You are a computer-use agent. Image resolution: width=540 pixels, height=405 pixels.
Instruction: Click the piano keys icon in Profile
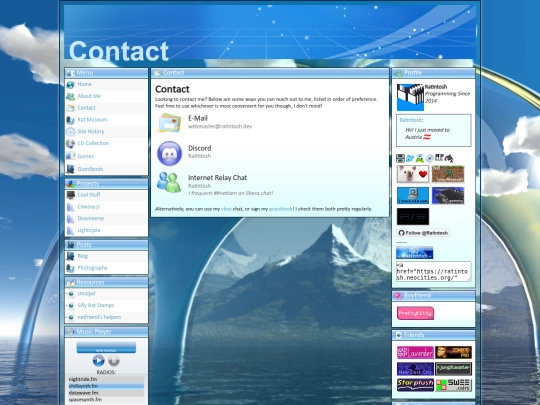(x=439, y=158)
